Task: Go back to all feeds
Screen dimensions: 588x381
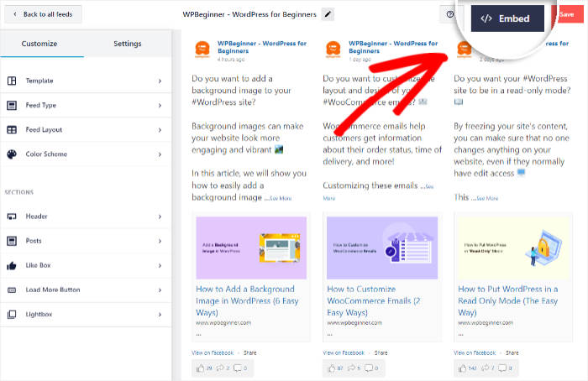Action: click(43, 14)
